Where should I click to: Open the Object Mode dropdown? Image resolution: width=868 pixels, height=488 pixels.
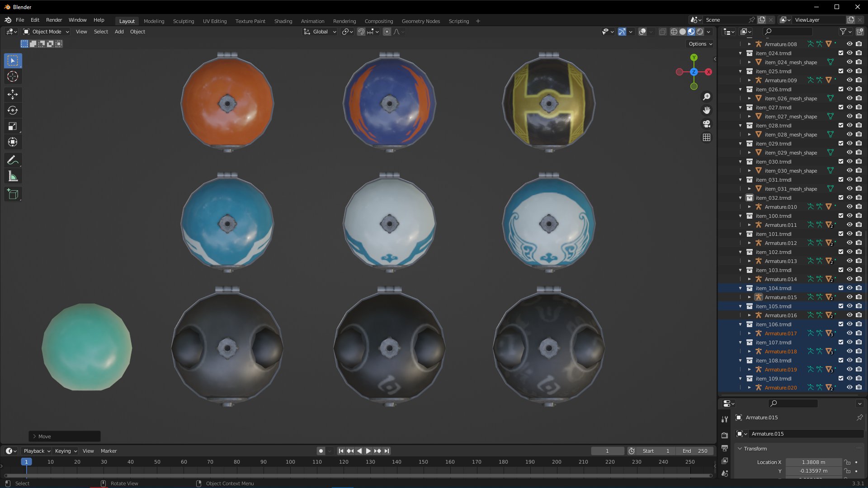click(46, 32)
